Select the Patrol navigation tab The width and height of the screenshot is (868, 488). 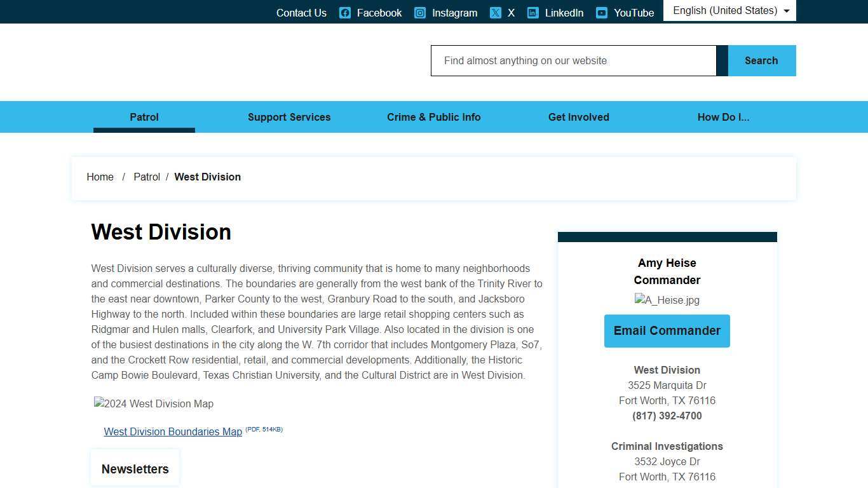144,117
